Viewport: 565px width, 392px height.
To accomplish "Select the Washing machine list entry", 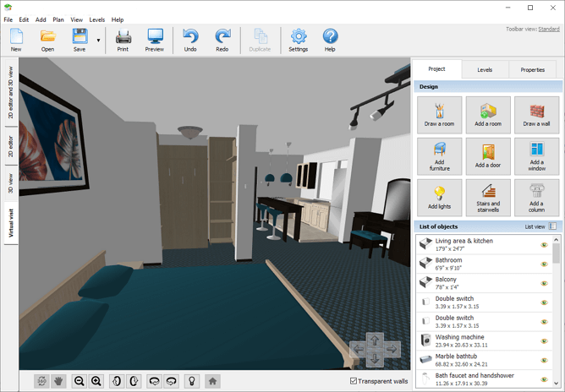I will click(485, 340).
